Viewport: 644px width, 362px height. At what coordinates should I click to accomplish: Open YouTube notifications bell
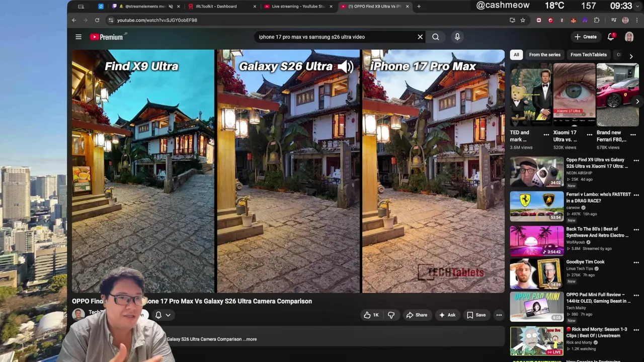611,37
